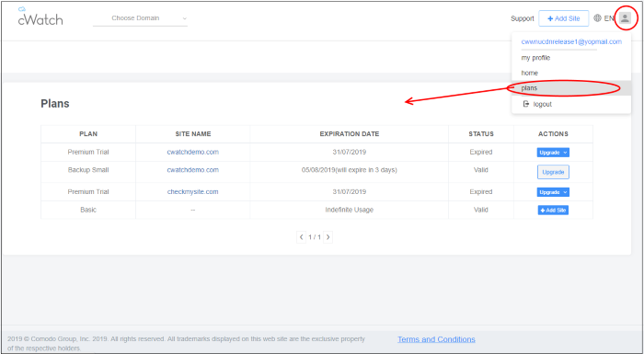Click the EXPIRATION DATE column header
This screenshot has height=354, width=644.
(x=350, y=134)
